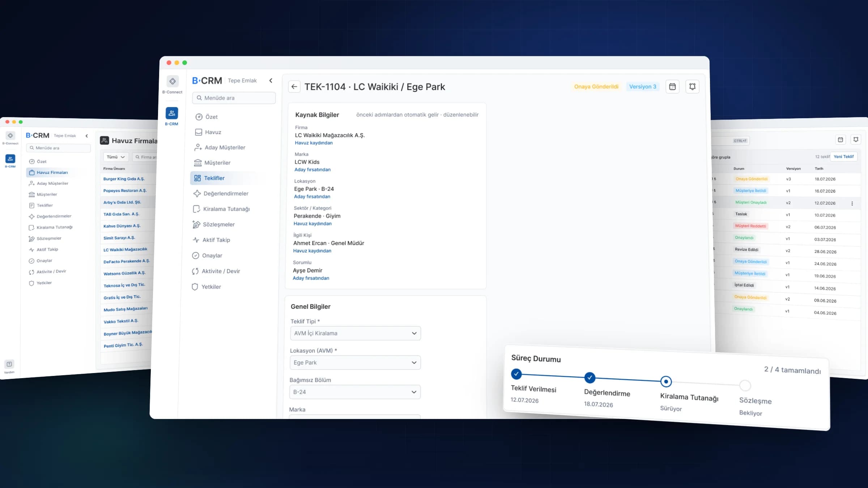Image resolution: width=868 pixels, height=488 pixels.
Task: Click Sözleşme pending step marker
Action: (x=745, y=386)
